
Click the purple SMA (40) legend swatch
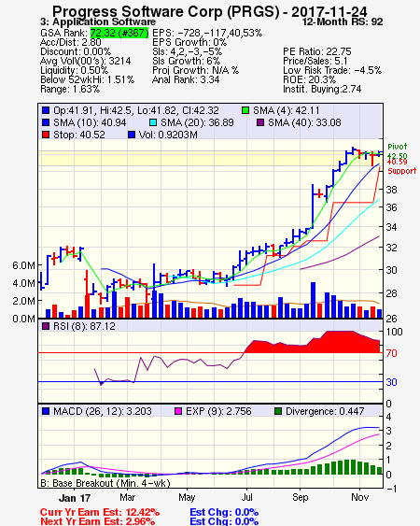[x=260, y=122]
